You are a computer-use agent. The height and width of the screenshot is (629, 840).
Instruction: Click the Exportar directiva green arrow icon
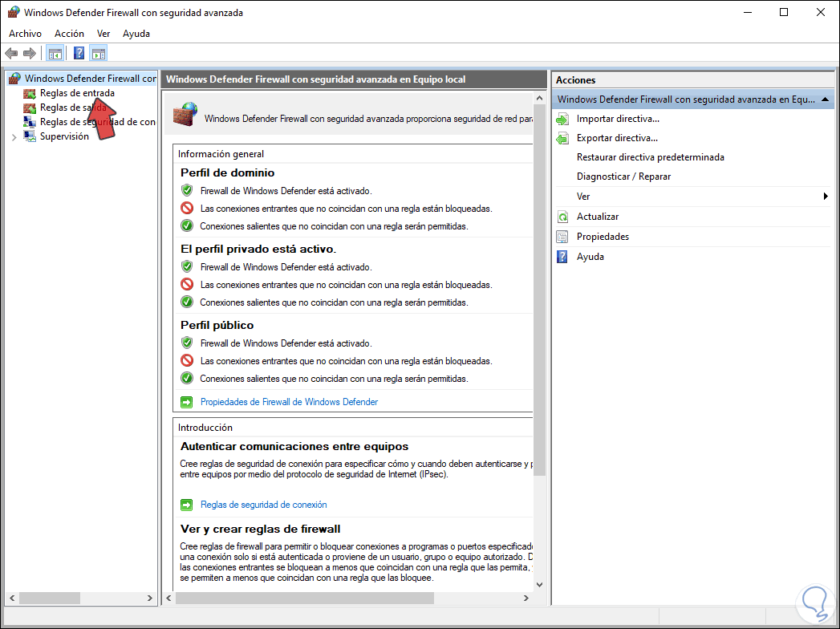point(562,138)
